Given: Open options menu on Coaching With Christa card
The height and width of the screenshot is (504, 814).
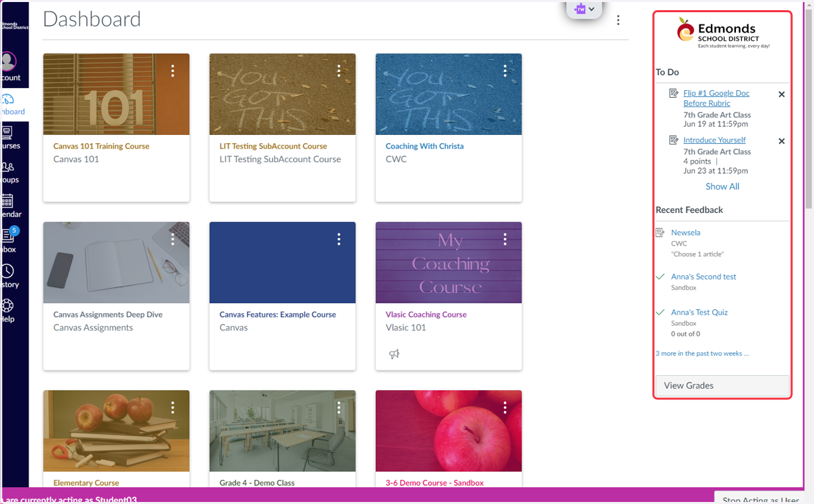Looking at the screenshot, I should point(505,71).
